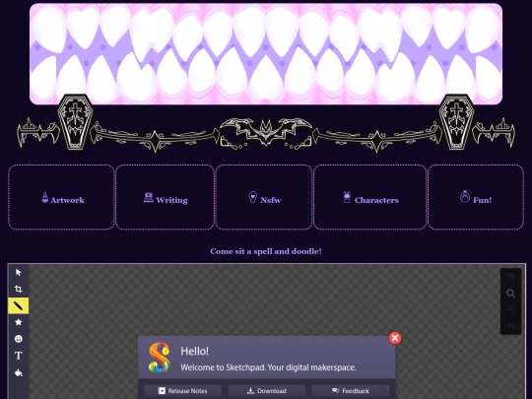Click the Feedback button
Viewport: 532px width, 399px height.
tap(351, 391)
